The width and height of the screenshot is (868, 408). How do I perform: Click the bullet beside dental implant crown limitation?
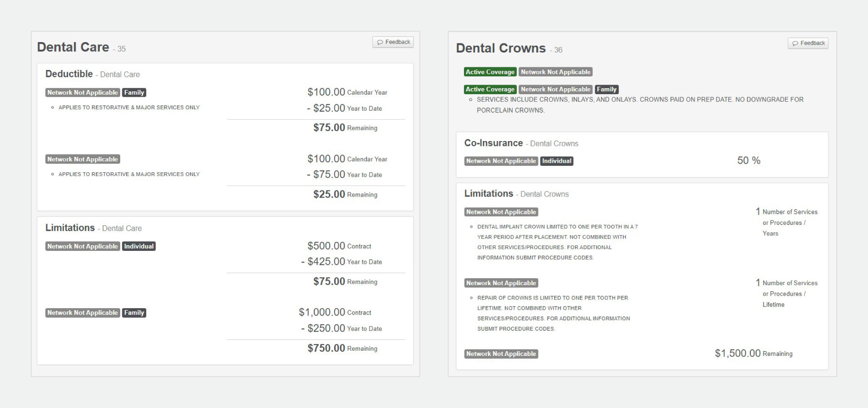pyautogui.click(x=471, y=226)
